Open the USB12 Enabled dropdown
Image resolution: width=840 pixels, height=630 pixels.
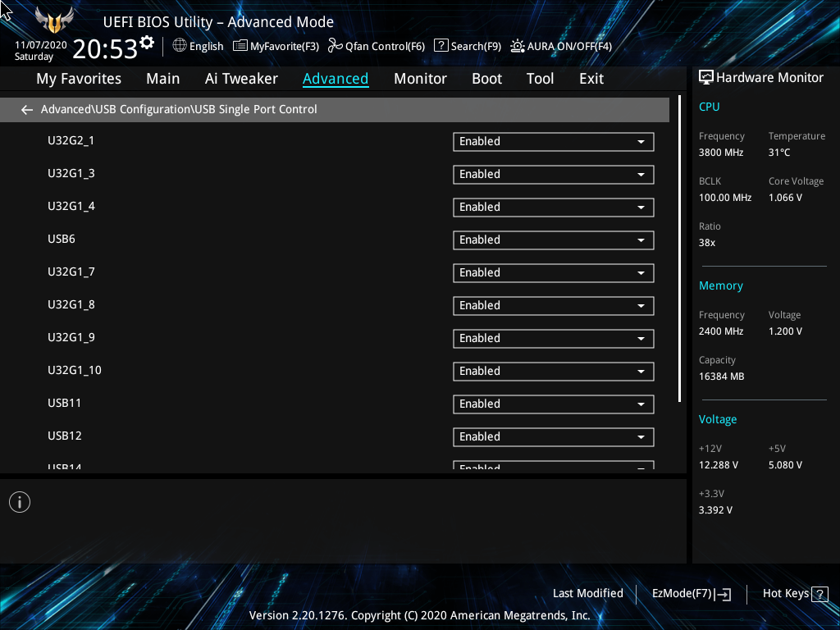[554, 436]
